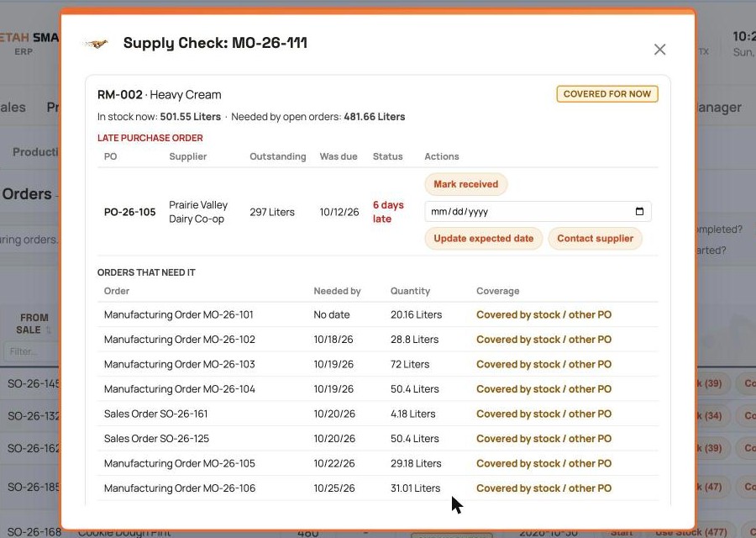This screenshot has height=538, width=756.
Task: Click the 10/25/26 needed by date
Action: [334, 488]
